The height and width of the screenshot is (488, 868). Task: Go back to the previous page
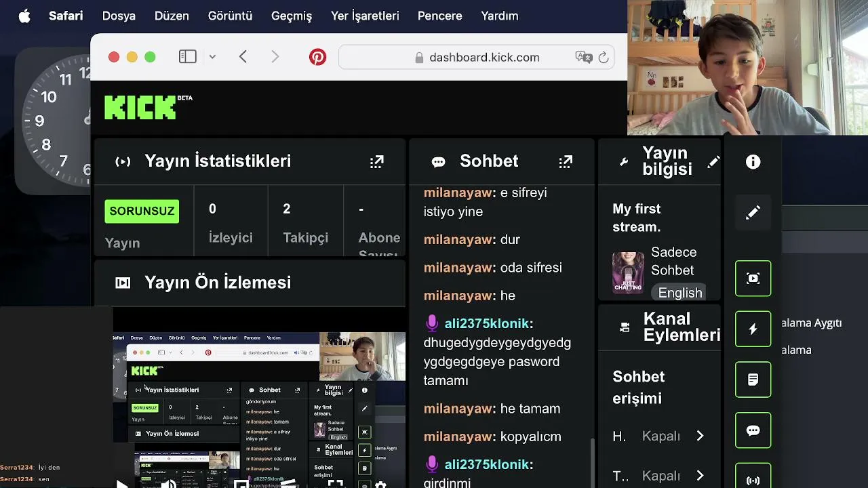point(243,58)
